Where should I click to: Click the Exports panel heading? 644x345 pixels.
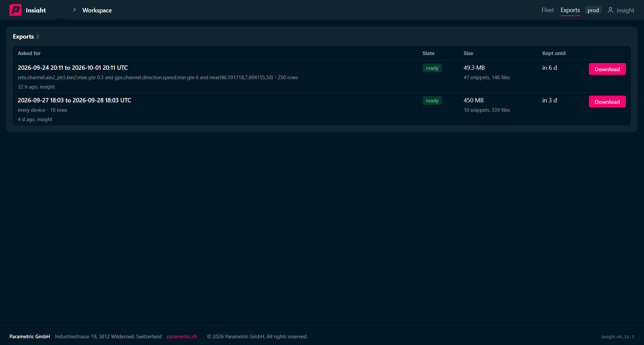click(23, 37)
